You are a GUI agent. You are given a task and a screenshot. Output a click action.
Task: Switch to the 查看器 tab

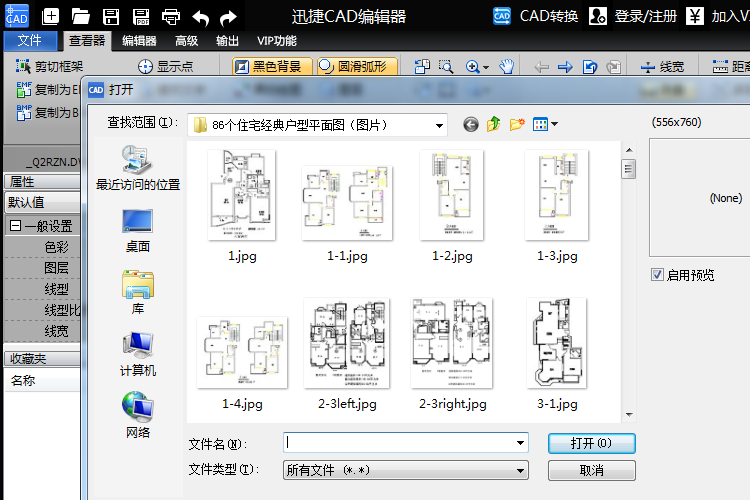tap(87, 41)
